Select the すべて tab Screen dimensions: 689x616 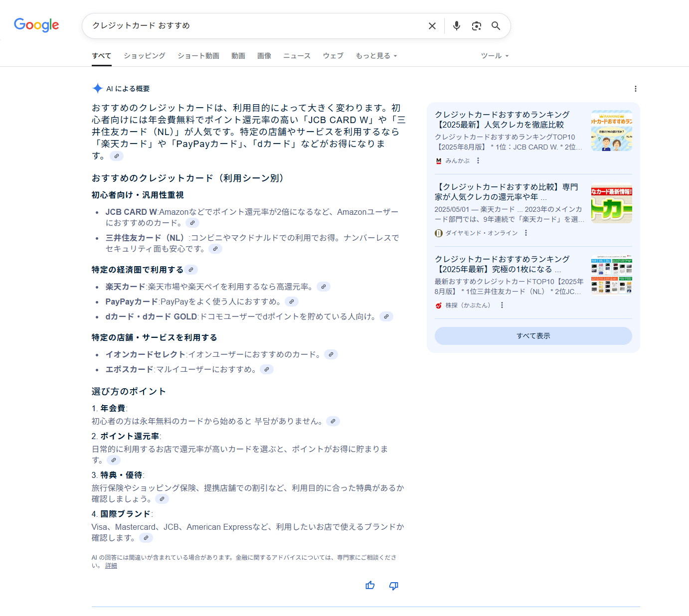[x=102, y=56]
